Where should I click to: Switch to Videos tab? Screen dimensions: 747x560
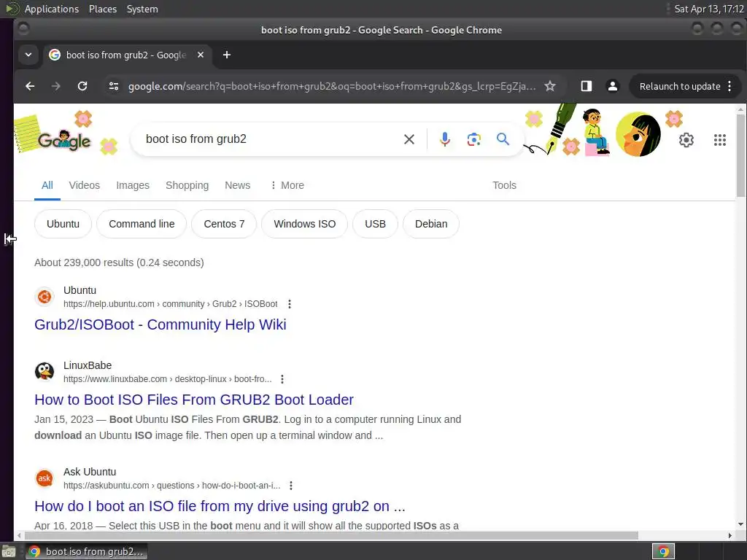[85, 185]
